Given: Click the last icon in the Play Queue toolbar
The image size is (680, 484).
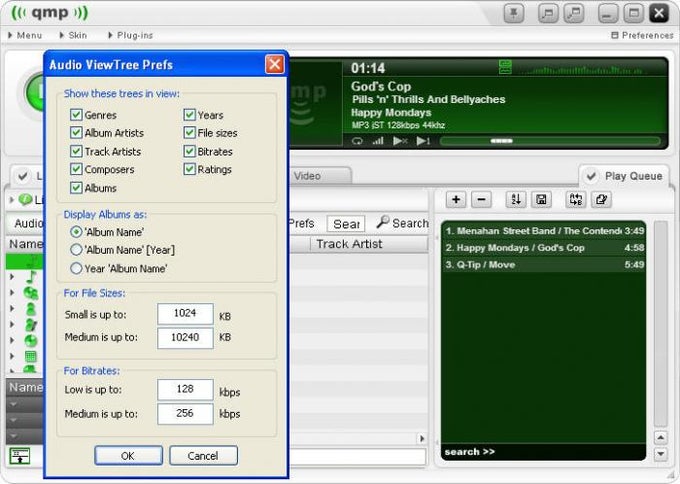Looking at the screenshot, I should tap(602, 199).
